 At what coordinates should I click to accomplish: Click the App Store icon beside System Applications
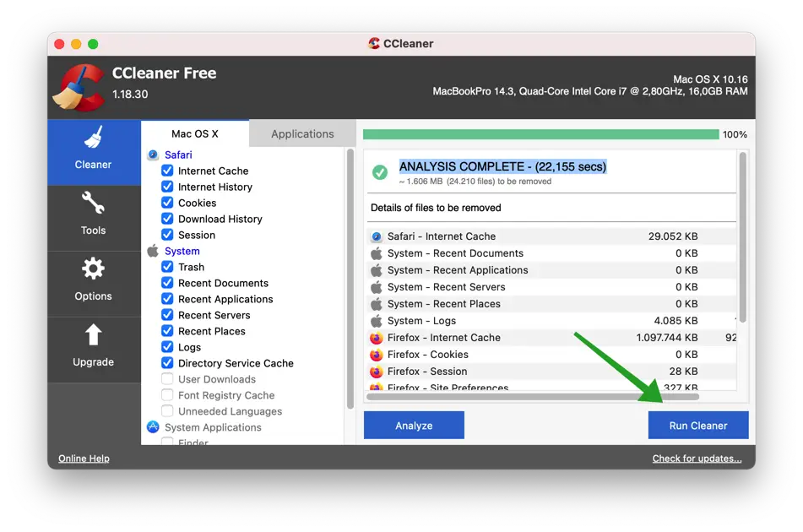(153, 427)
